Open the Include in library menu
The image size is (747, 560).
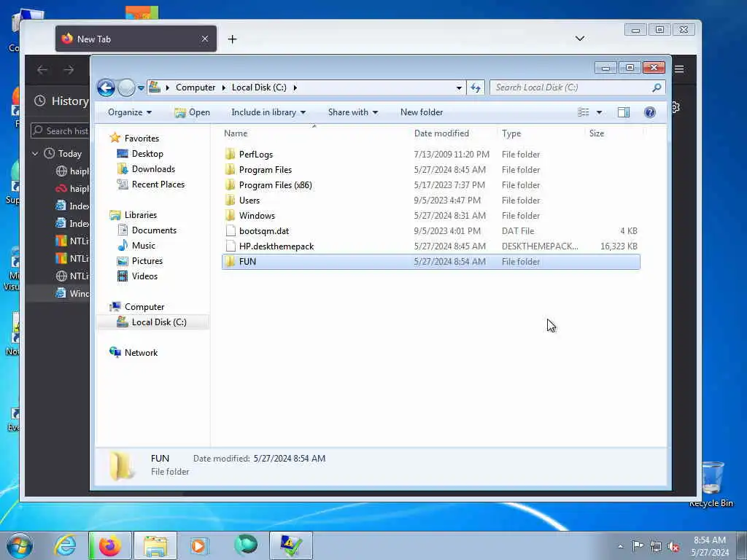click(x=268, y=112)
